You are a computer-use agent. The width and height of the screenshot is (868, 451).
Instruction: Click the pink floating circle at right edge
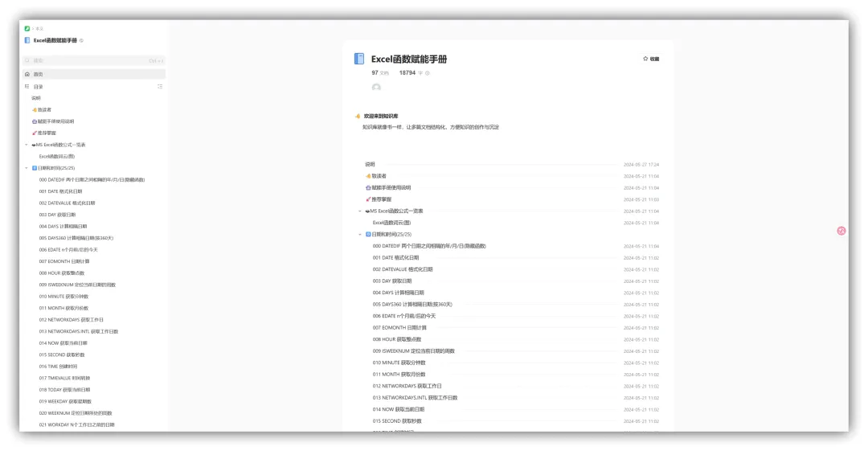coord(841,231)
